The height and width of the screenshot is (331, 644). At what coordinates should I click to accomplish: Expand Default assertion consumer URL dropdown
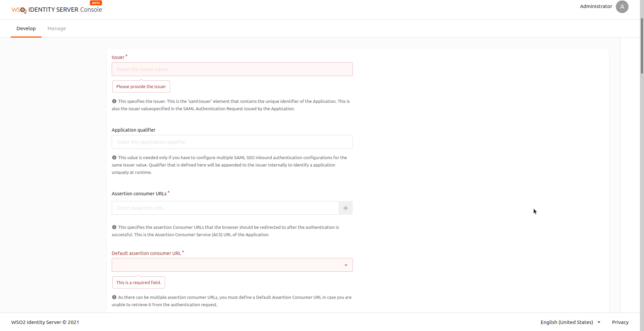pos(232,265)
